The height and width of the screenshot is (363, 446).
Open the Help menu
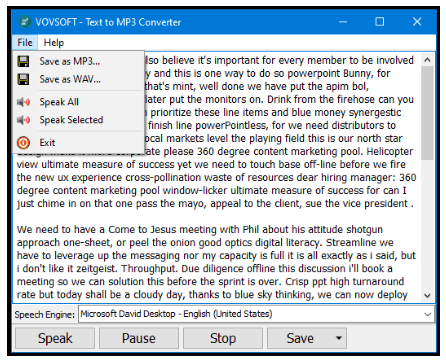click(54, 43)
